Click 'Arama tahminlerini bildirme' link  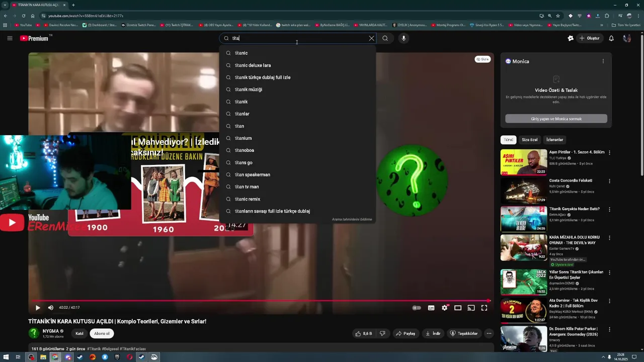coord(352,219)
